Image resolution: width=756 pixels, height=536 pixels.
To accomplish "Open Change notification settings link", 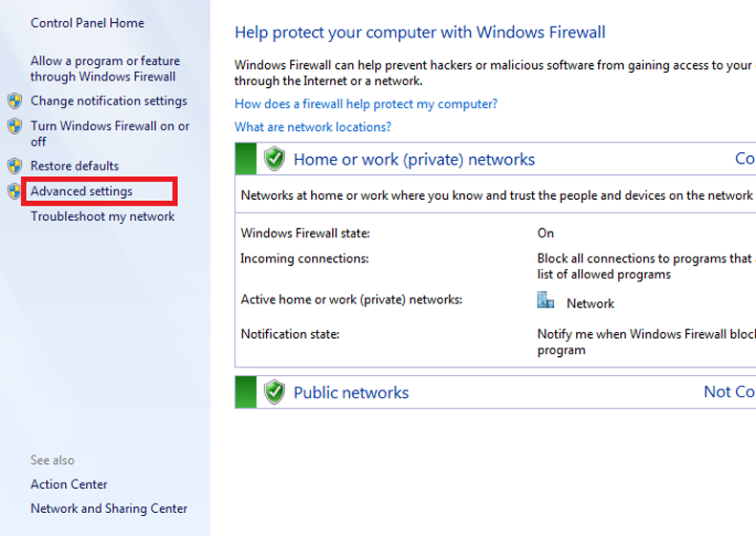I will coord(108,101).
